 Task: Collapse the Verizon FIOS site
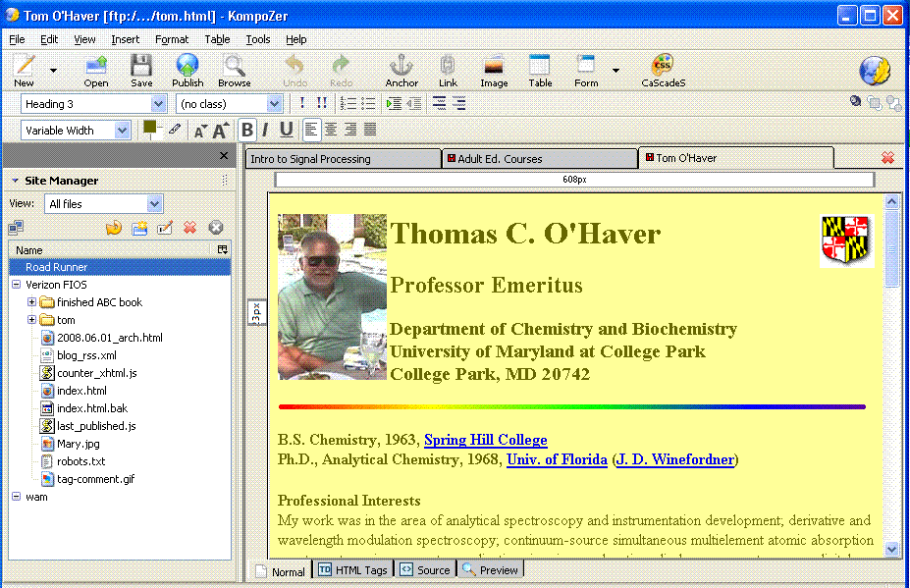17,285
